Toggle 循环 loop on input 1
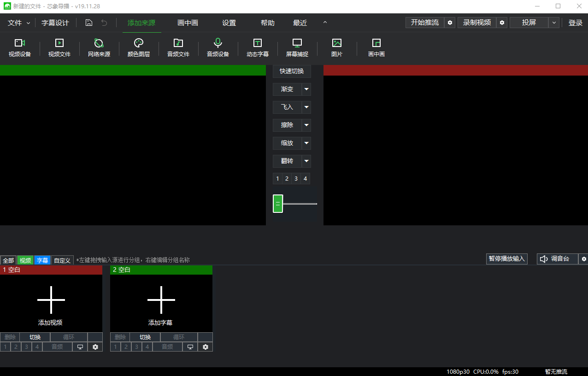588x376 pixels. pos(69,337)
